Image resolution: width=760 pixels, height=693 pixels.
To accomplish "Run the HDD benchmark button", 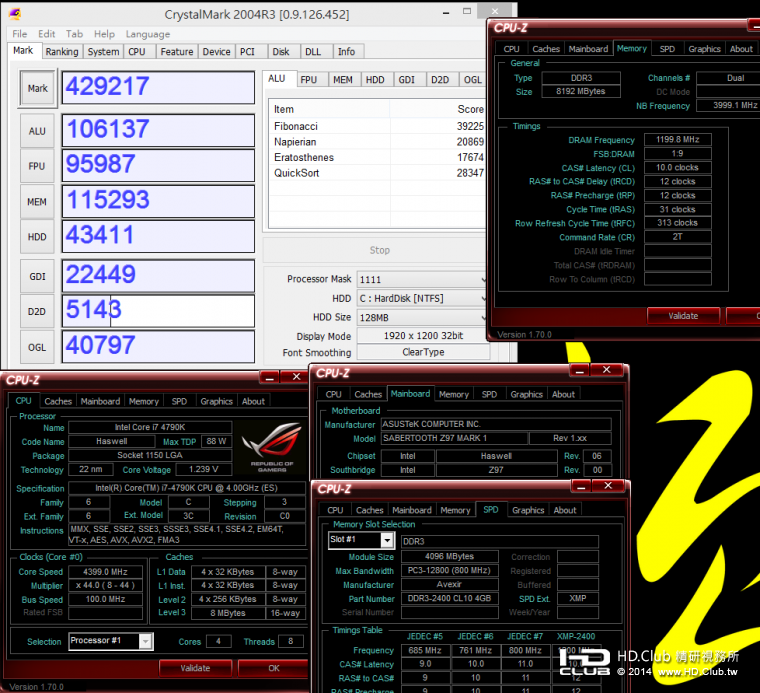I will click(37, 237).
